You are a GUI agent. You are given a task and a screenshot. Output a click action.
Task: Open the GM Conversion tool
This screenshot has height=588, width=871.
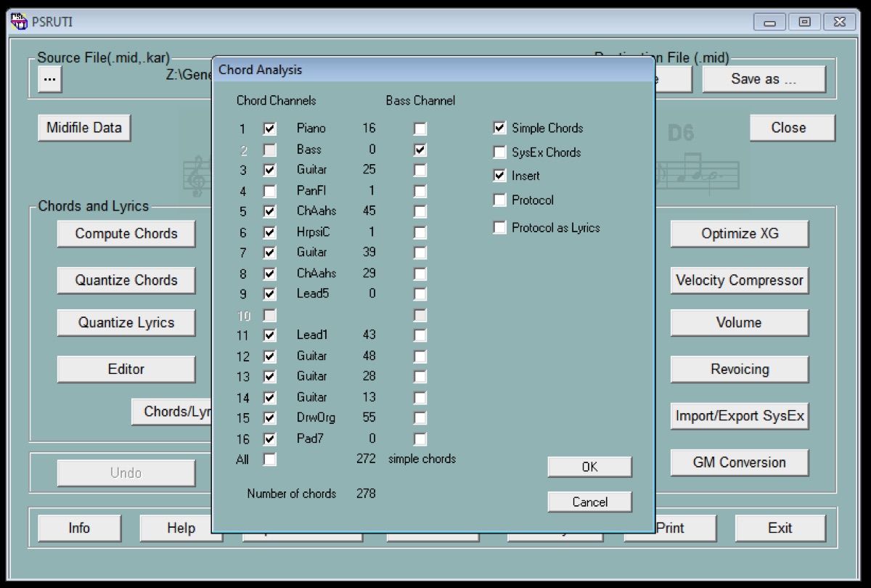coord(739,462)
